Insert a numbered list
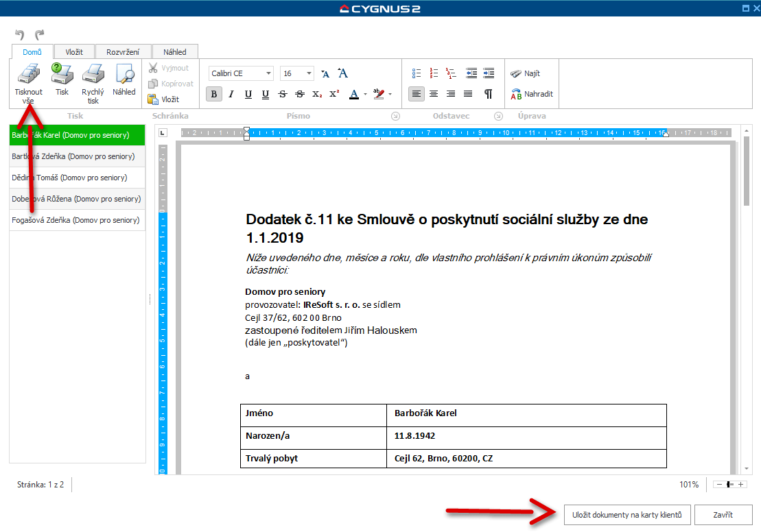 [434, 73]
